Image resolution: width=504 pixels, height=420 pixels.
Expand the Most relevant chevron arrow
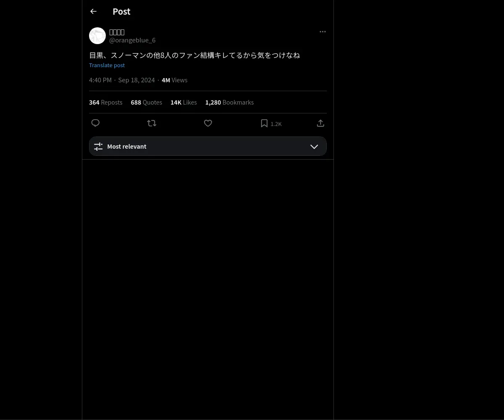[x=314, y=147]
